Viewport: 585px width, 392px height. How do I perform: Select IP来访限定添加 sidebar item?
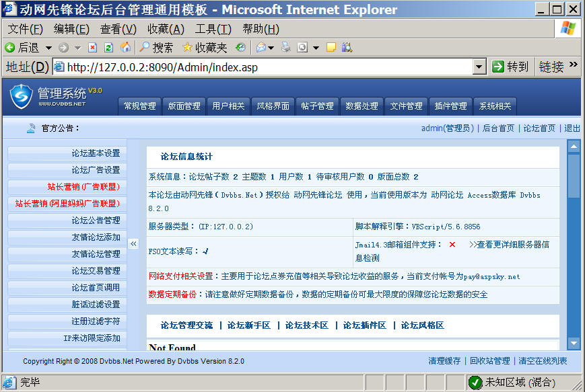coord(67,338)
